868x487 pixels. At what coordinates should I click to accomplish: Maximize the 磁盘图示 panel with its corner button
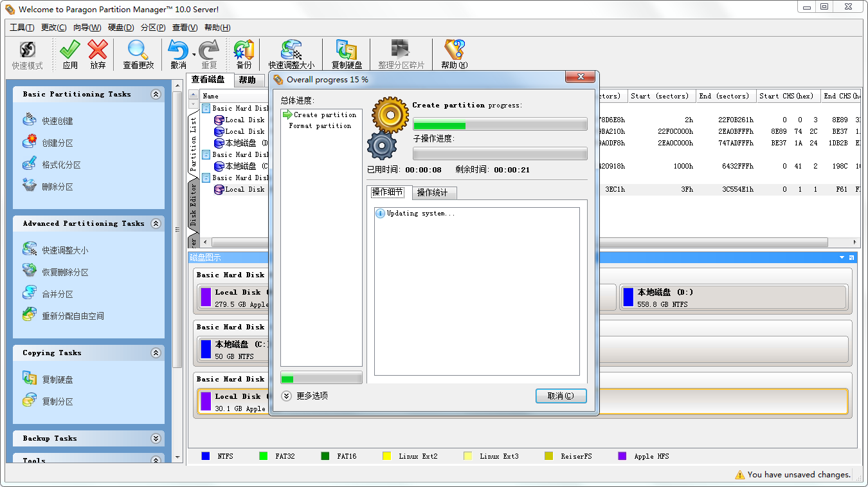pyautogui.click(x=852, y=257)
